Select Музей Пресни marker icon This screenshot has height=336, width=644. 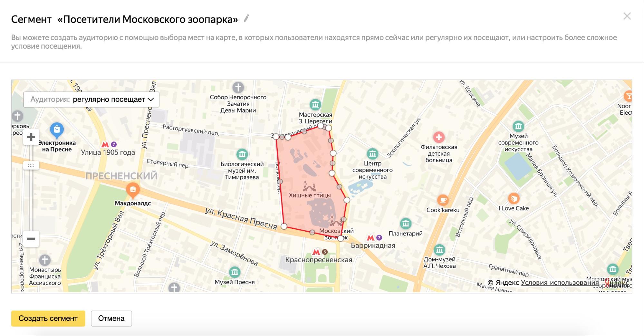[235, 272]
